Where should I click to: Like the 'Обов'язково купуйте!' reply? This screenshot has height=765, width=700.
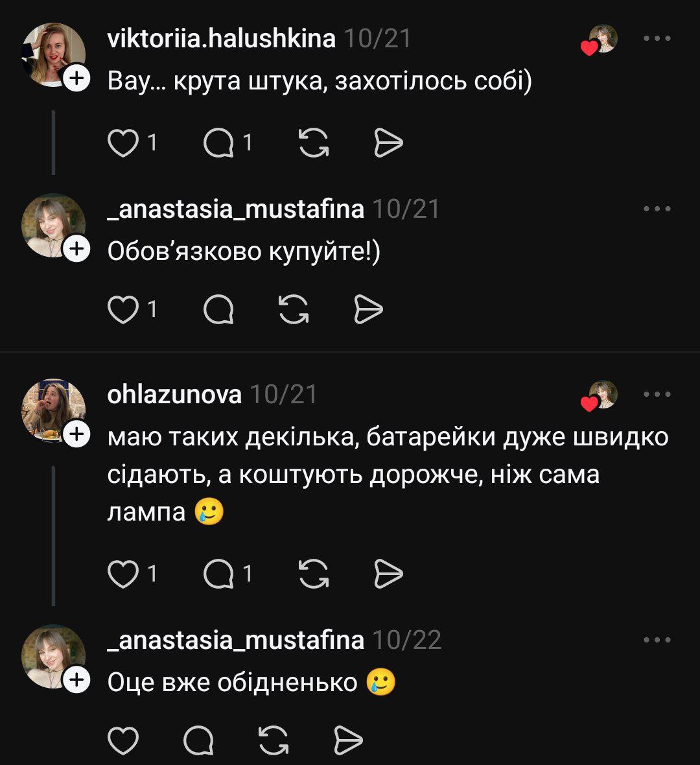(x=122, y=310)
